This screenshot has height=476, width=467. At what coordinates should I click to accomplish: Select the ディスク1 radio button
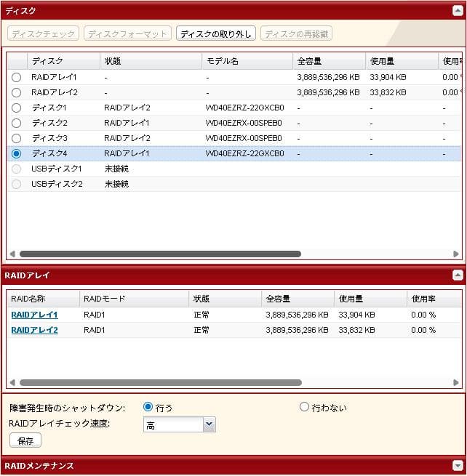click(17, 108)
